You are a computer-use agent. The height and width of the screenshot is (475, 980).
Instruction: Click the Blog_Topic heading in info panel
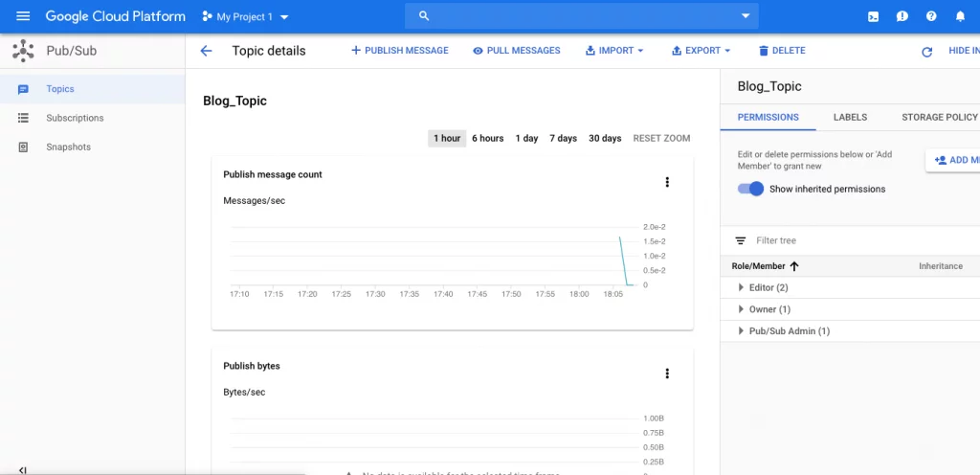tap(769, 86)
